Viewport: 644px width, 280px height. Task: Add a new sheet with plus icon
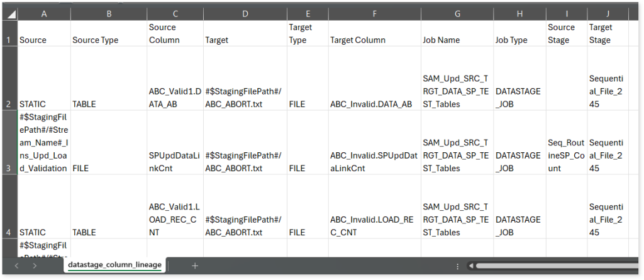click(x=195, y=266)
